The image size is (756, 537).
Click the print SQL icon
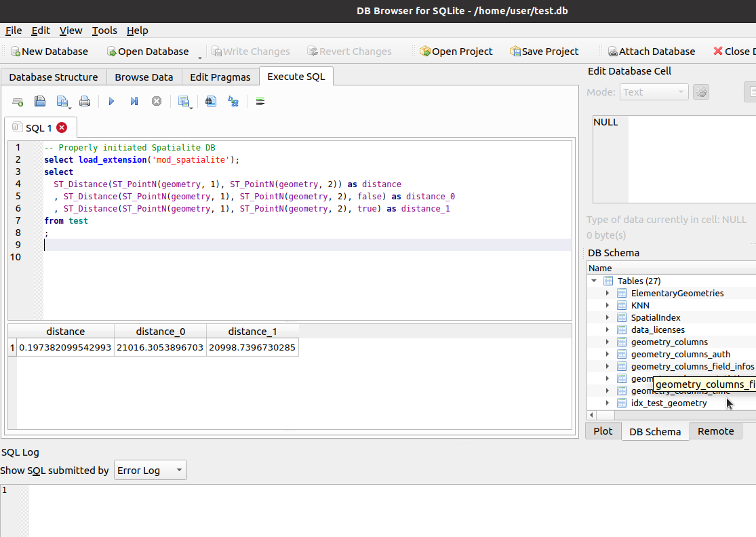85,101
